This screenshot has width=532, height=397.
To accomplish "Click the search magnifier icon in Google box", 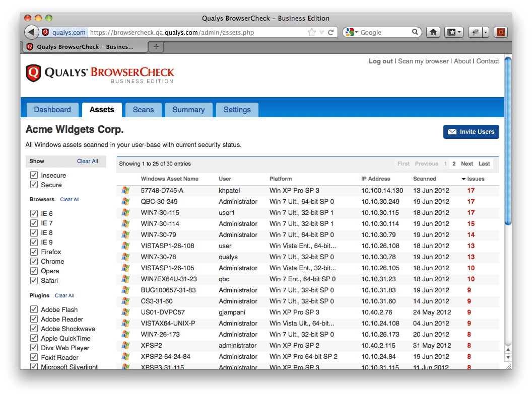I will (x=415, y=32).
